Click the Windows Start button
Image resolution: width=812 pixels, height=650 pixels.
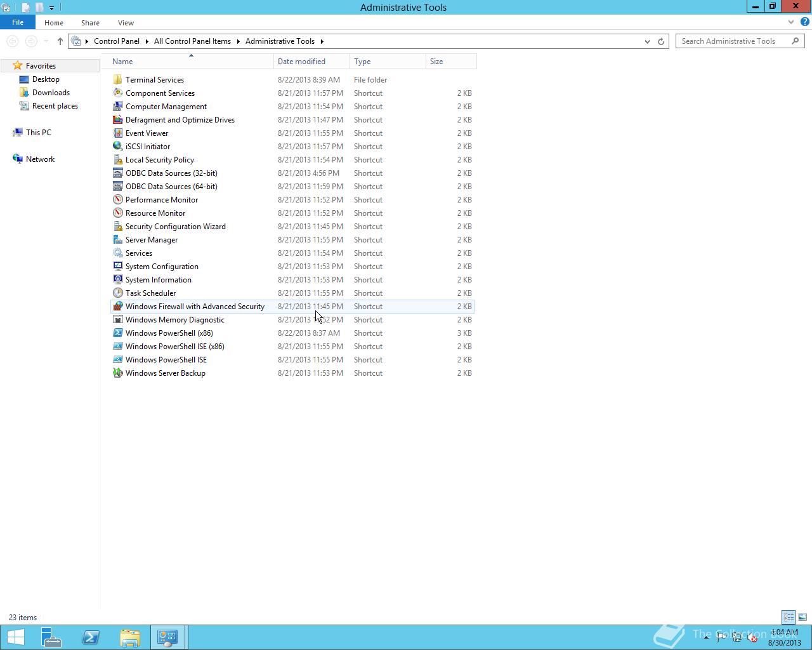click(x=16, y=637)
